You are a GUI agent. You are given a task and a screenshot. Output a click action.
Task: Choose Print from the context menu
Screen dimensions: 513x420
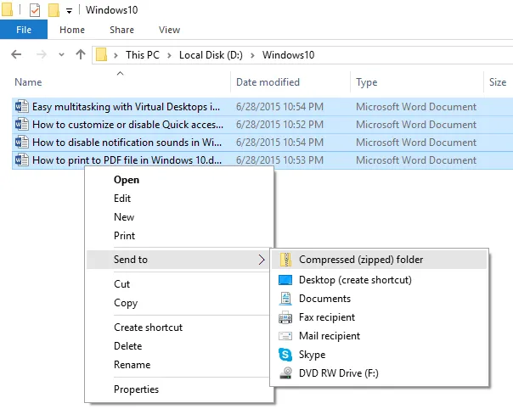point(124,236)
